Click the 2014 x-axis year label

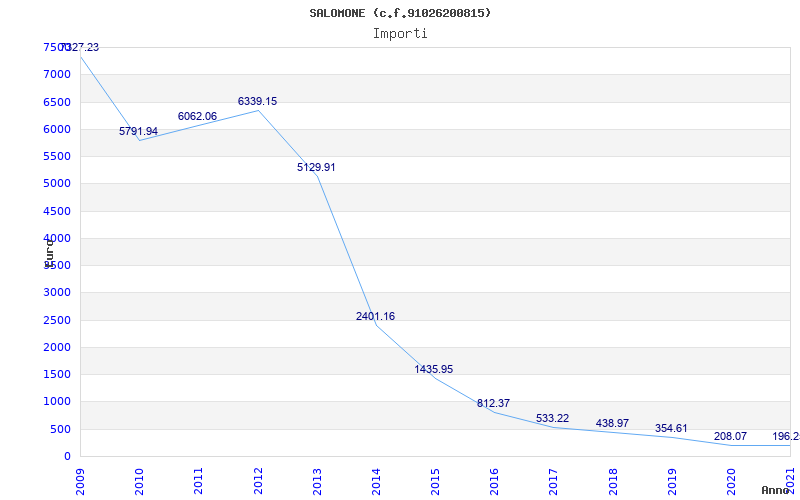point(377,481)
